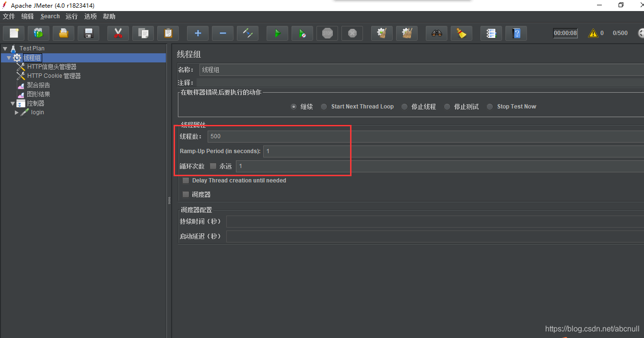
Task: Click the Copy icon in toolbar
Action: pyautogui.click(x=143, y=33)
